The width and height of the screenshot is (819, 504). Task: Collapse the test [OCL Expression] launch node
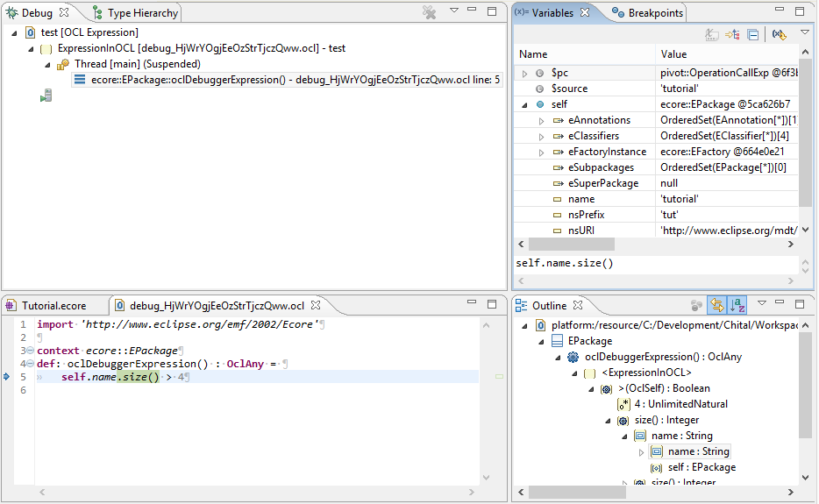pos(14,33)
